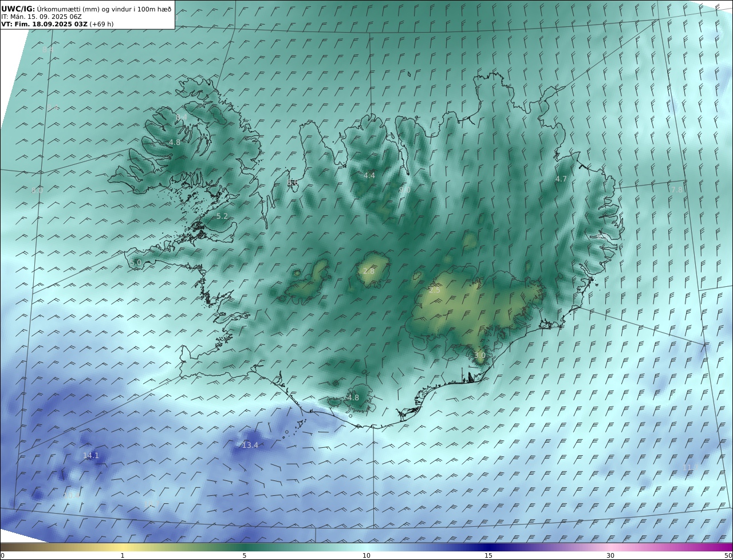
Task: Click the 4.7 value in the northeast
Action: coord(561,179)
